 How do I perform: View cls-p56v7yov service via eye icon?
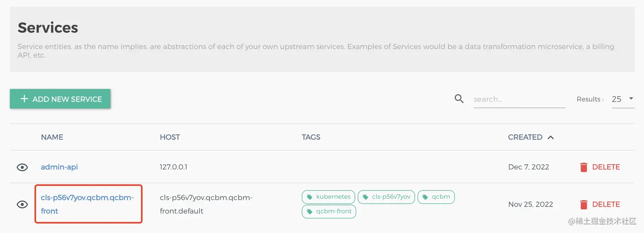point(22,204)
